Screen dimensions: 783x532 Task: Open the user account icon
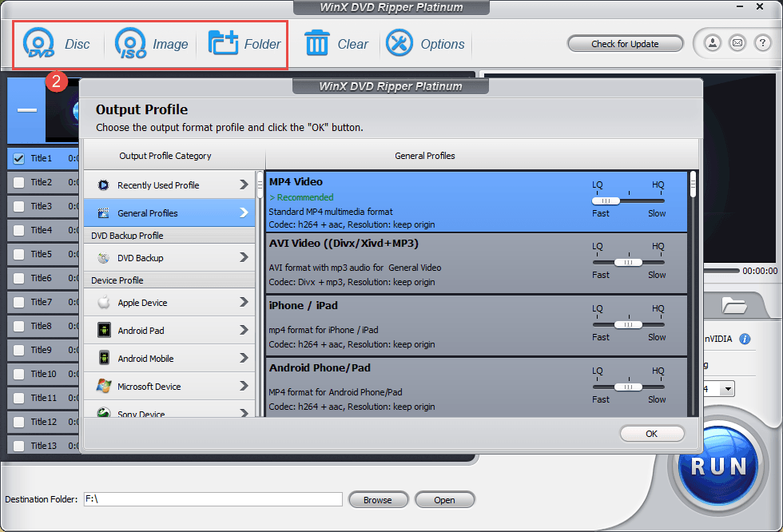click(x=713, y=43)
